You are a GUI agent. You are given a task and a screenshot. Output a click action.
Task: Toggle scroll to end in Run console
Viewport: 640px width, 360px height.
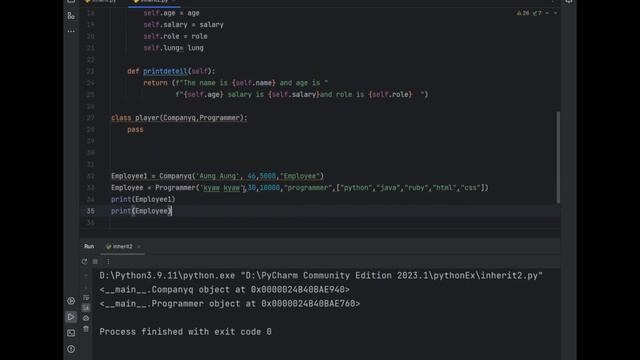point(86,308)
